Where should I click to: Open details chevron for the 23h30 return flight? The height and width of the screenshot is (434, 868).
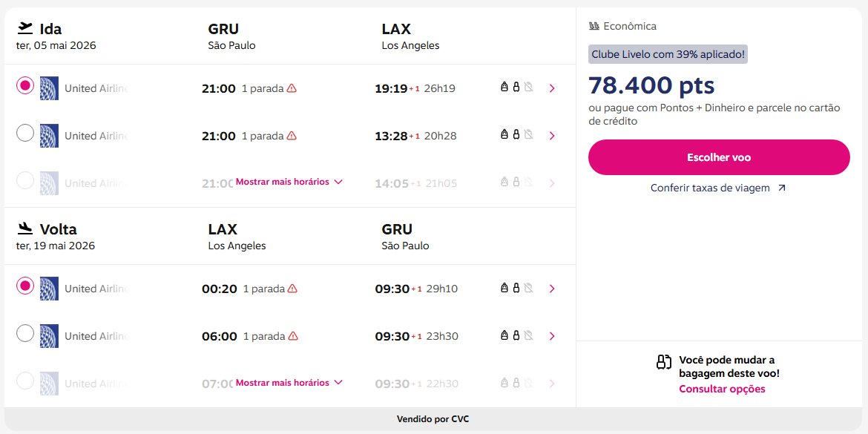[x=551, y=336]
